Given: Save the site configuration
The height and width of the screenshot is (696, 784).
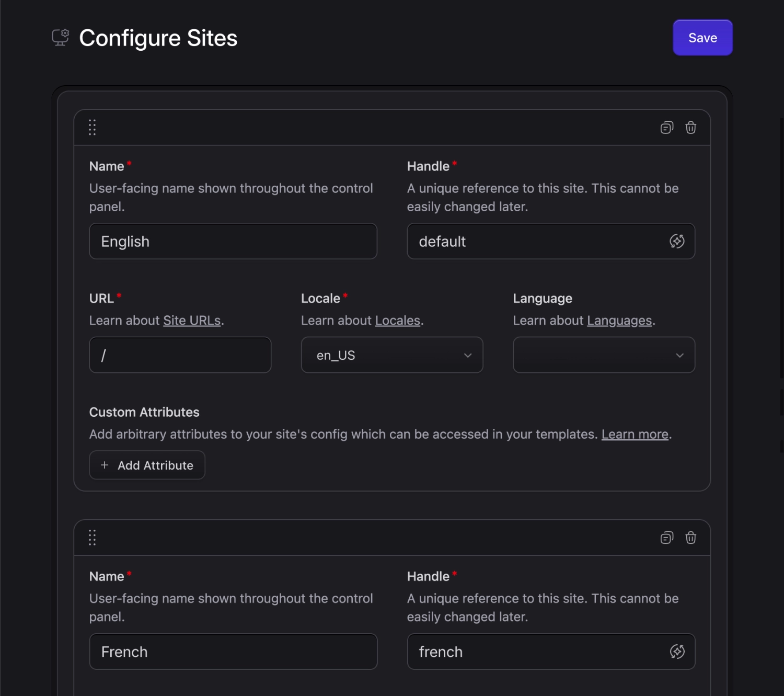Looking at the screenshot, I should point(702,37).
